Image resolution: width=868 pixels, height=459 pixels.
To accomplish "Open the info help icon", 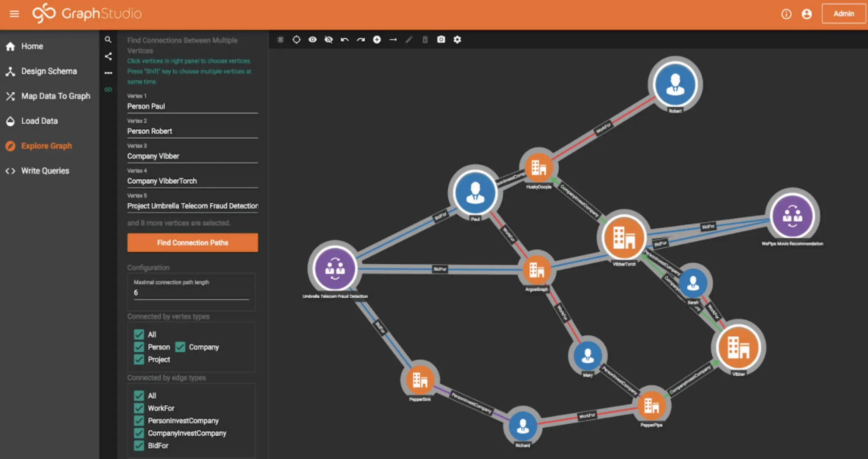I will pos(786,14).
